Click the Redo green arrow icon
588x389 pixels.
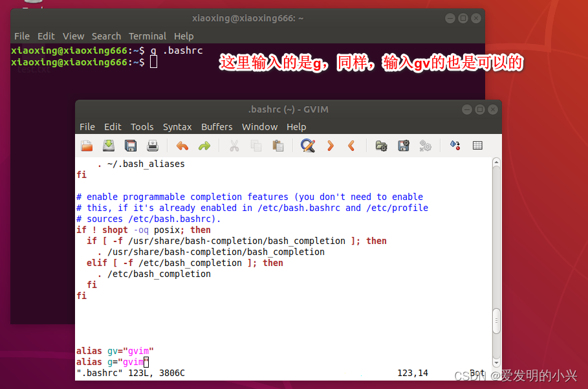[204, 146]
